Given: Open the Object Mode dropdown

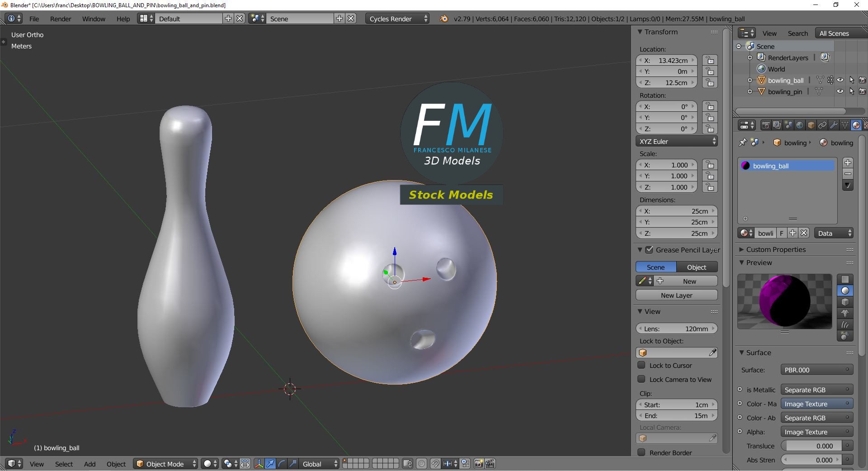Looking at the screenshot, I should coord(165,464).
